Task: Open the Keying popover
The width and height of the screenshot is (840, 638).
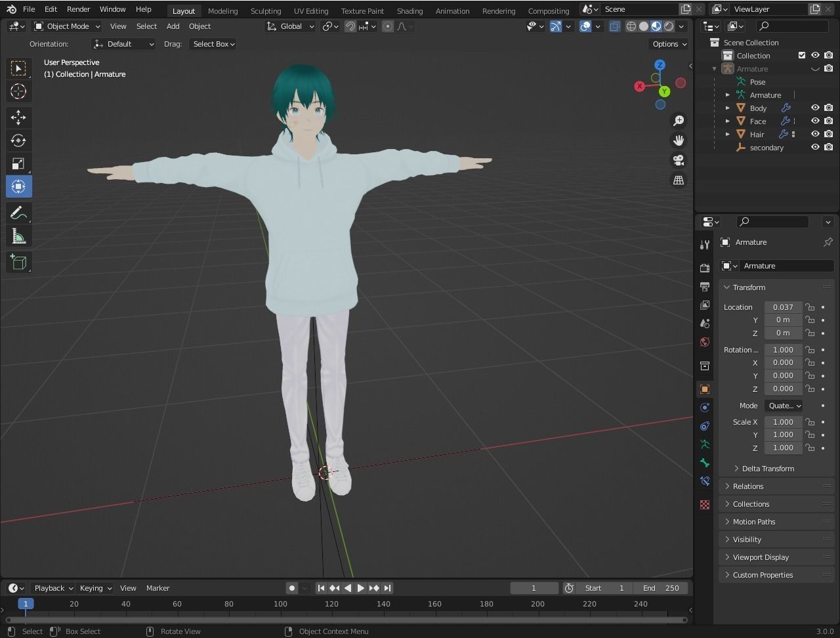Action: point(95,588)
